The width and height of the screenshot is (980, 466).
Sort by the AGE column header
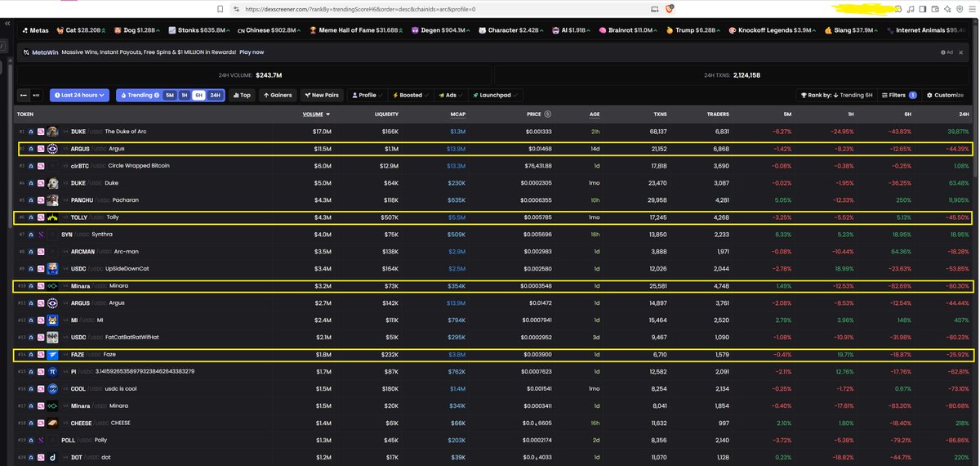(595, 114)
